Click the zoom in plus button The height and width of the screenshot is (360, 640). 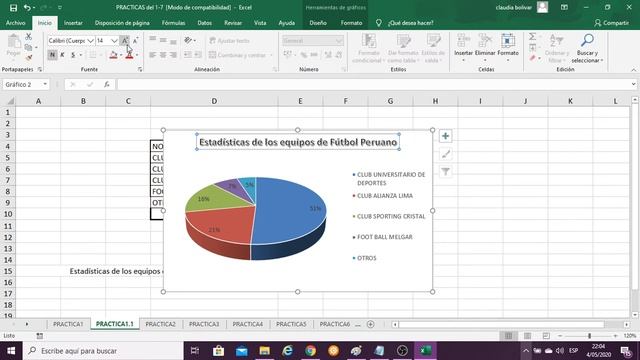[616, 336]
